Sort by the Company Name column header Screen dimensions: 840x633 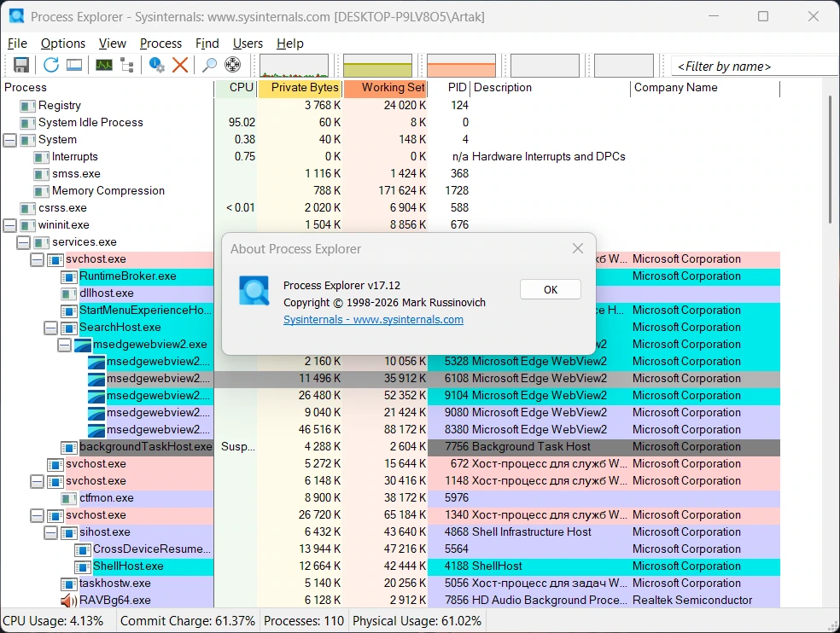[x=705, y=88]
